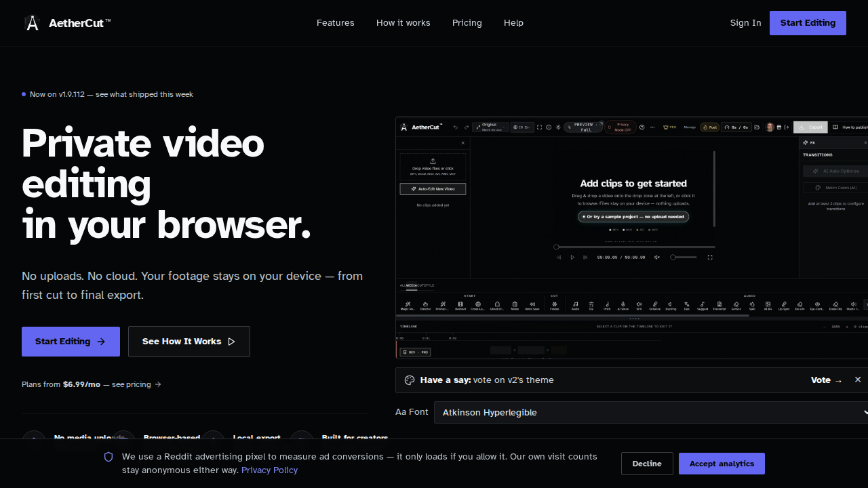Screen dimensions: 868x488
Task: Select the MEDIA tab in the tools bar
Action: click(x=412, y=285)
